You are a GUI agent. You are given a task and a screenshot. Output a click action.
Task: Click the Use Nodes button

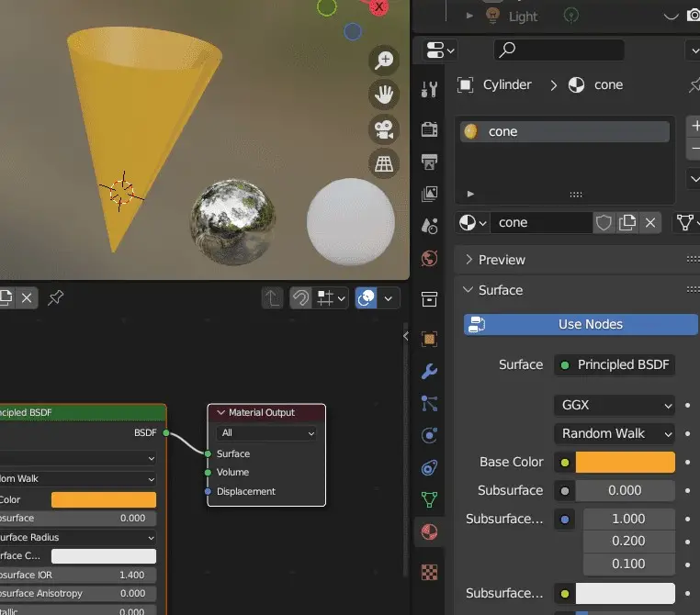coord(581,324)
